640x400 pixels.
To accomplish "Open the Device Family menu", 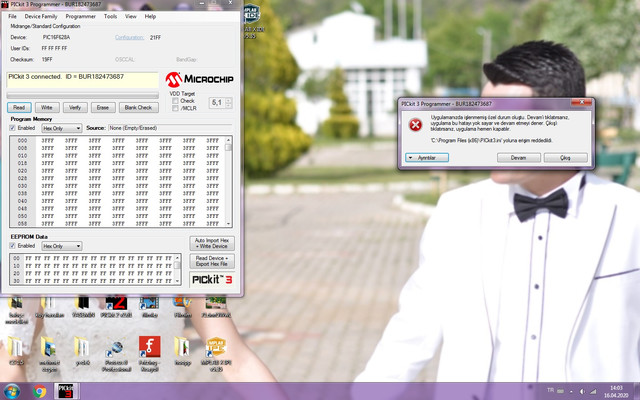I will pos(41,16).
